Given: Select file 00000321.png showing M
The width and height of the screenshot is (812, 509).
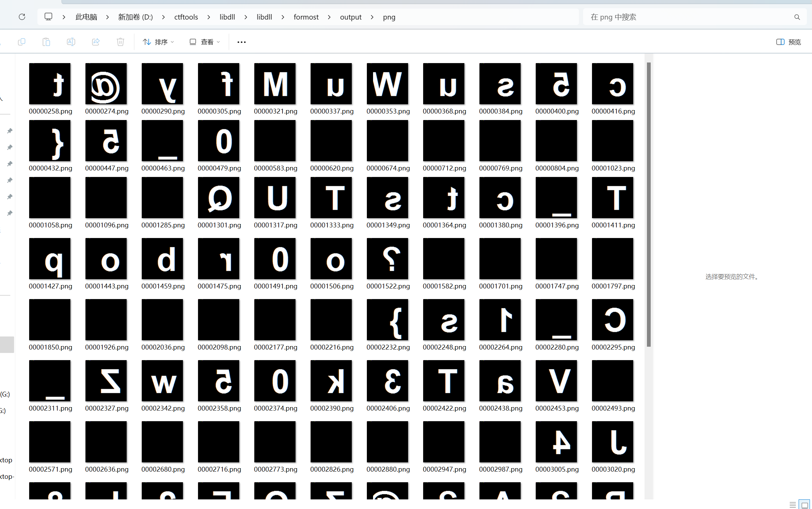Looking at the screenshot, I should [x=275, y=84].
